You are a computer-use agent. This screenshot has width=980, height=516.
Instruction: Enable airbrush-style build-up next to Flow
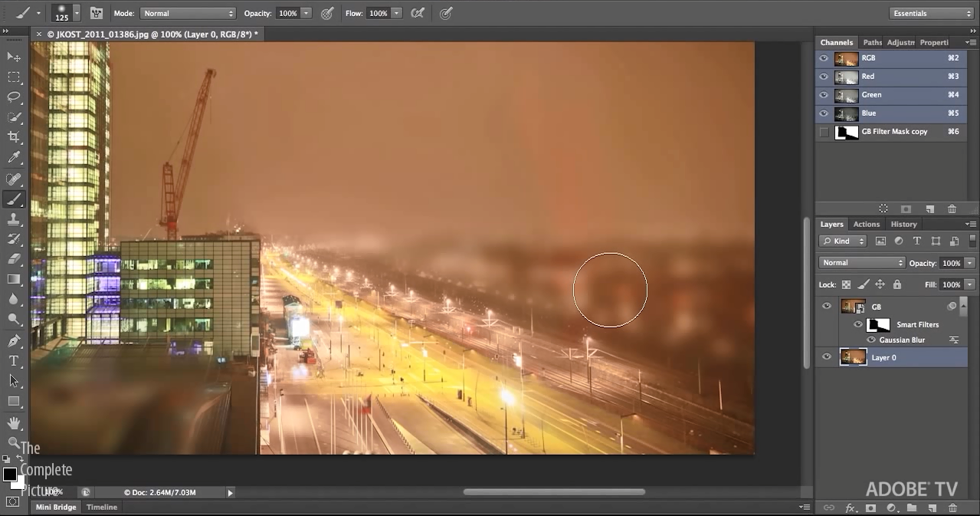coord(418,13)
